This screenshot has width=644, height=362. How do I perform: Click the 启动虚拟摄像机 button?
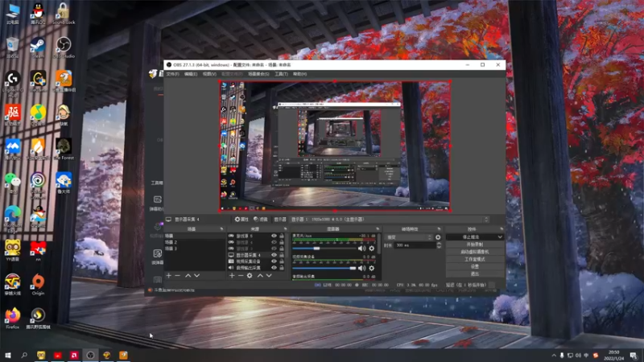pyautogui.click(x=475, y=252)
